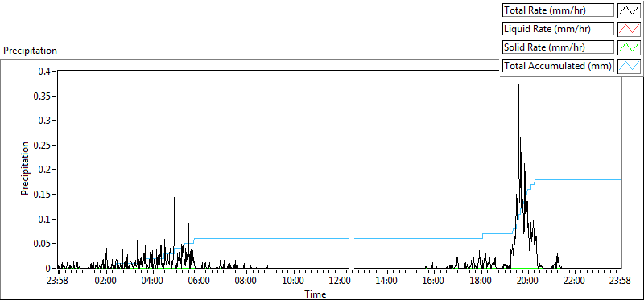
Task: Click the 16:00 time axis label
Action: (433, 282)
